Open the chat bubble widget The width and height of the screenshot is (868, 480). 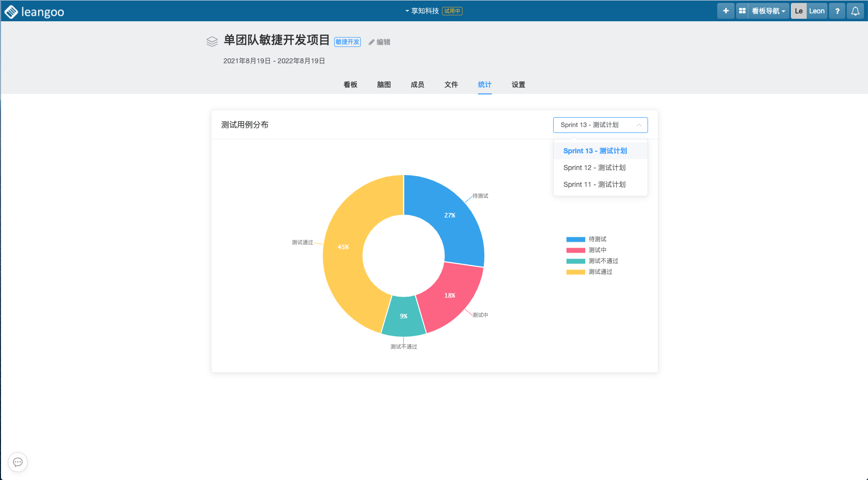(x=18, y=462)
